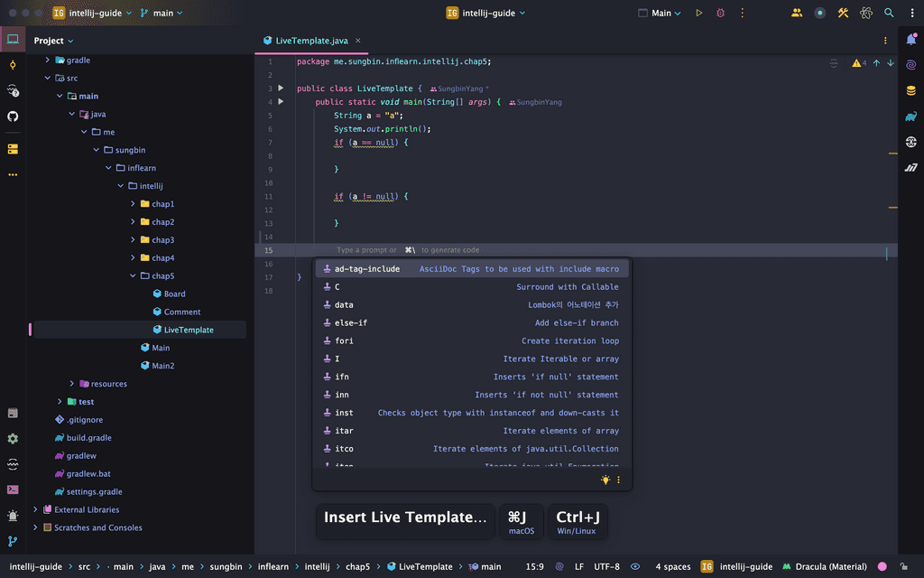This screenshot has width=924, height=578.
Task: Toggle the eye inspection icon in status bar
Action: coord(635,566)
